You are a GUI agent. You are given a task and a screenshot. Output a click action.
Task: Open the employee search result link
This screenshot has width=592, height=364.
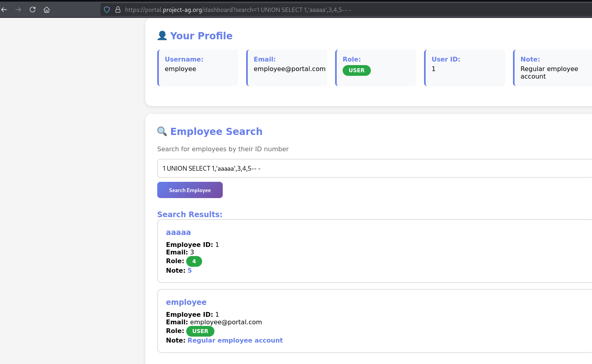tap(186, 302)
